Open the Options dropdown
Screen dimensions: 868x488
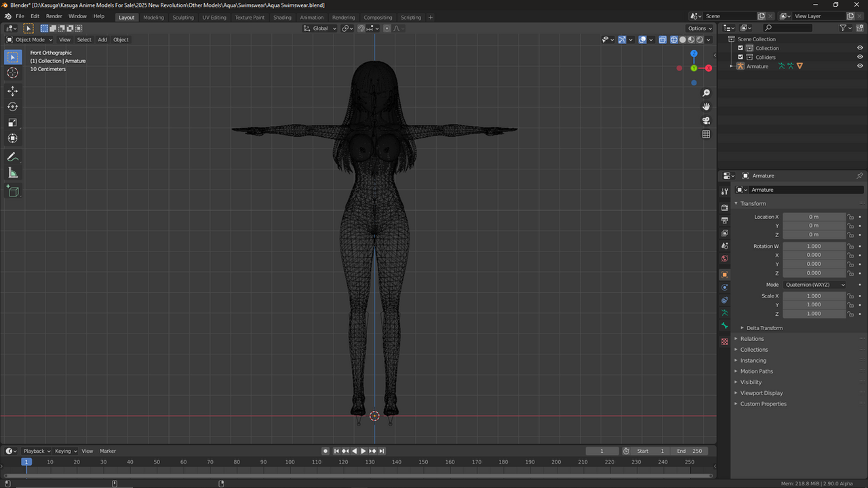[x=700, y=28]
